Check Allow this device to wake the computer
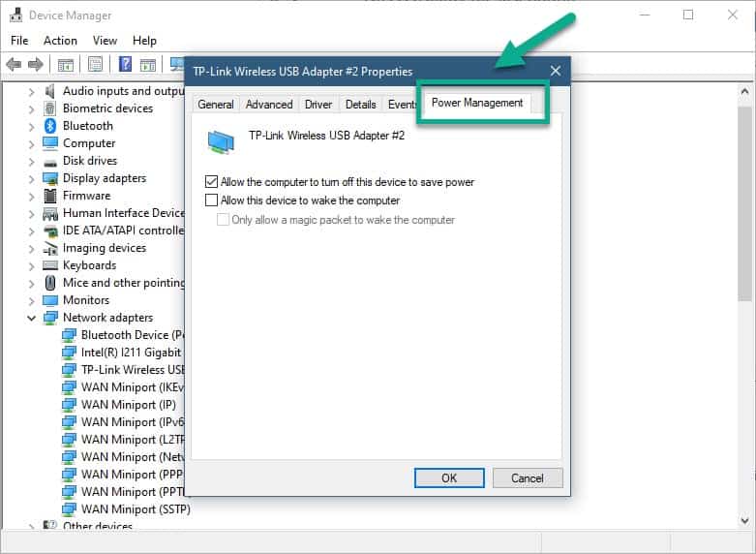756x554 pixels. pyautogui.click(x=211, y=200)
